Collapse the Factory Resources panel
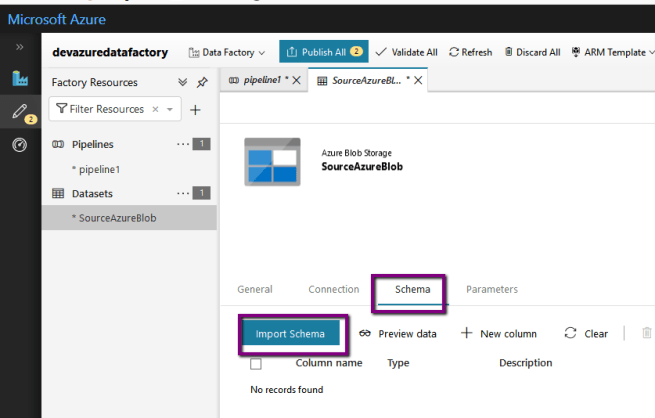The width and height of the screenshot is (655, 418). 182,82
